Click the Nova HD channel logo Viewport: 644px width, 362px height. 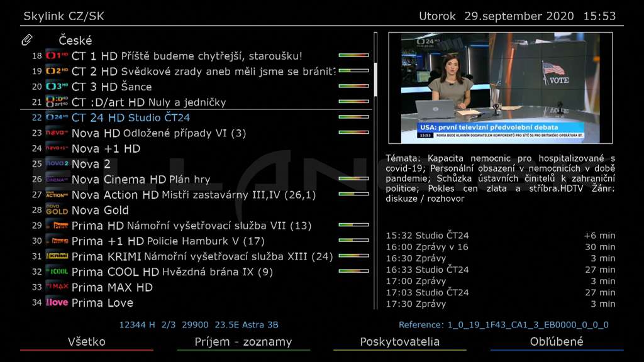(57, 133)
